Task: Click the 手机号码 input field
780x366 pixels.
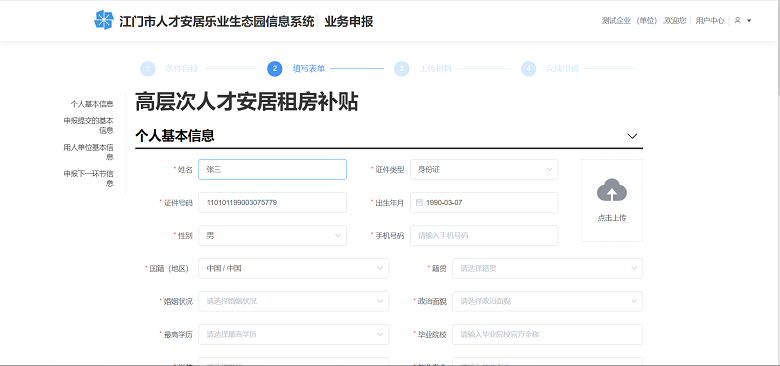Action: [484, 235]
